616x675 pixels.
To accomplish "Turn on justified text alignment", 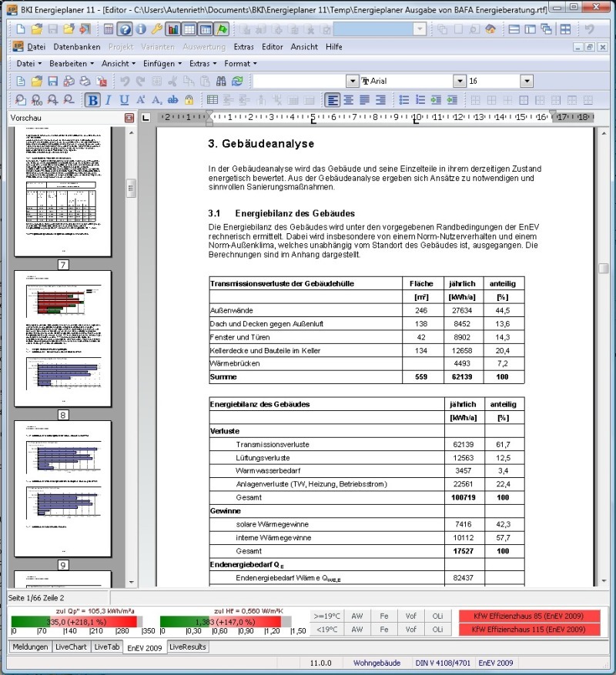I will tap(364, 100).
